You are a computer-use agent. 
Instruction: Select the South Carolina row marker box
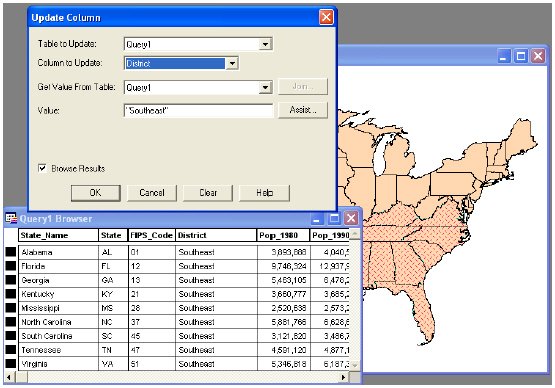tap(11, 336)
